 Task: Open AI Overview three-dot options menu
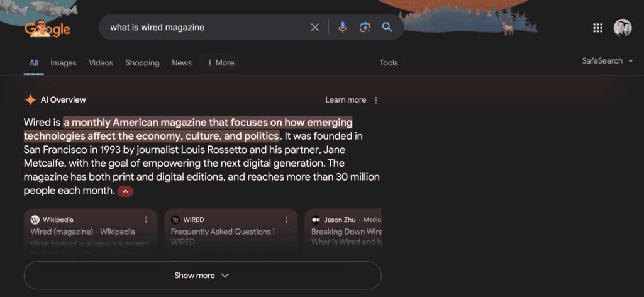[376, 100]
